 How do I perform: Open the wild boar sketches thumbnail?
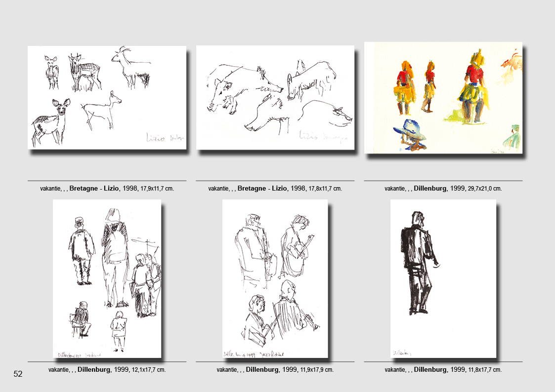coord(275,97)
